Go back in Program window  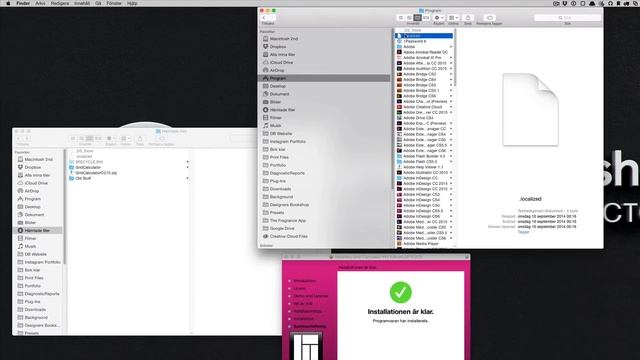point(264,18)
